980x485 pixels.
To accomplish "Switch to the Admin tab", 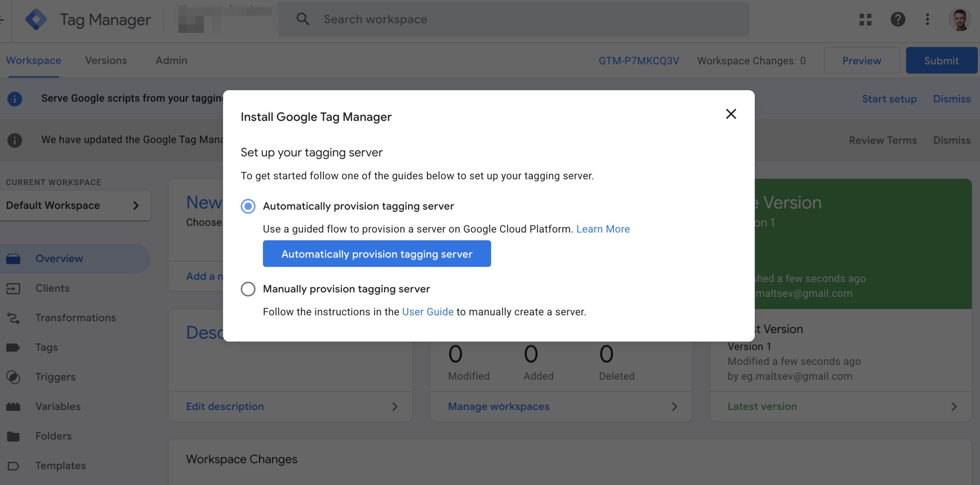I will (171, 60).
